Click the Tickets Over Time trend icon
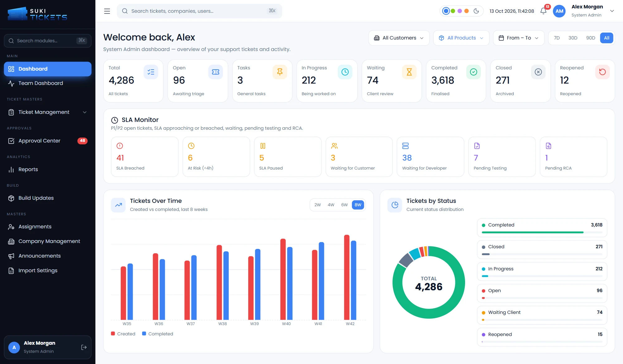 pyautogui.click(x=118, y=205)
